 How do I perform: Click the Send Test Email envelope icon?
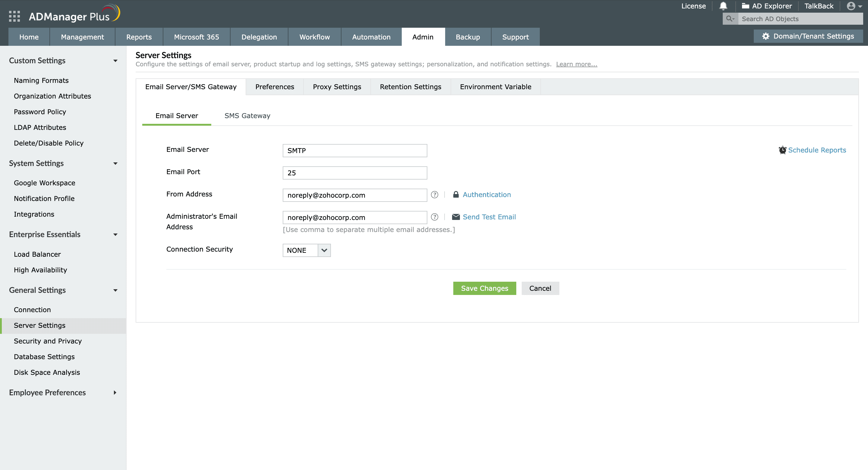(x=456, y=217)
